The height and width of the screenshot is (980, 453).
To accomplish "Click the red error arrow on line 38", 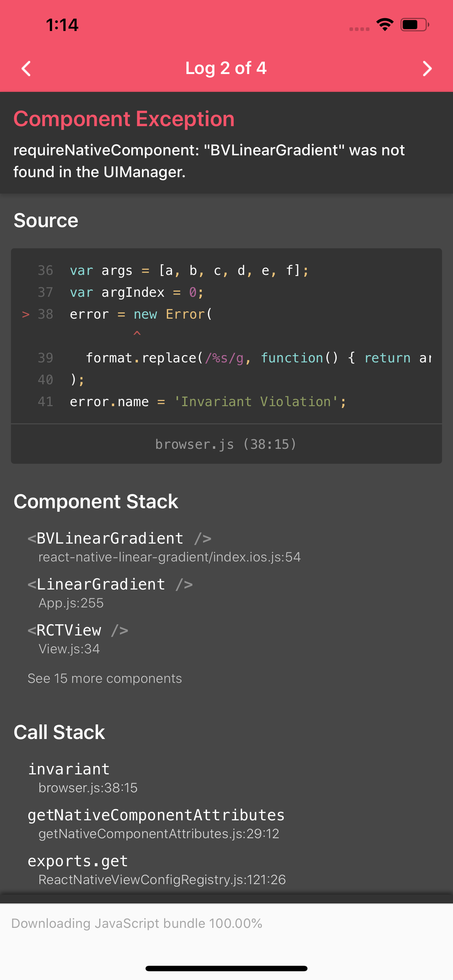I will point(25,314).
